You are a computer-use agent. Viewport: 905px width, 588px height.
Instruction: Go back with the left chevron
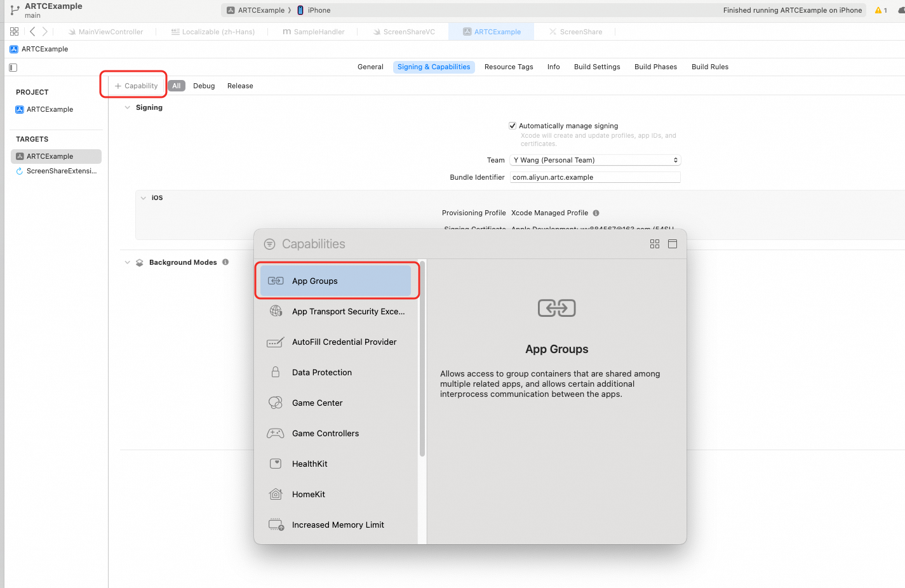[x=32, y=32]
